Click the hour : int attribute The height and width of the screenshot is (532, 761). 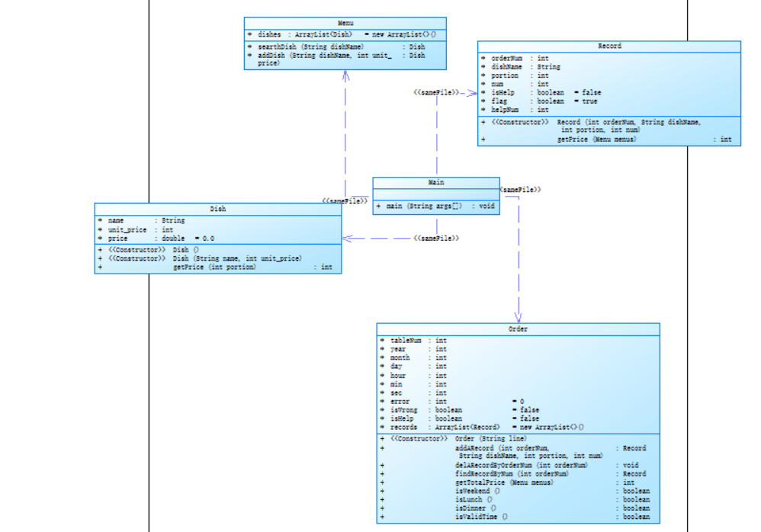(x=413, y=376)
